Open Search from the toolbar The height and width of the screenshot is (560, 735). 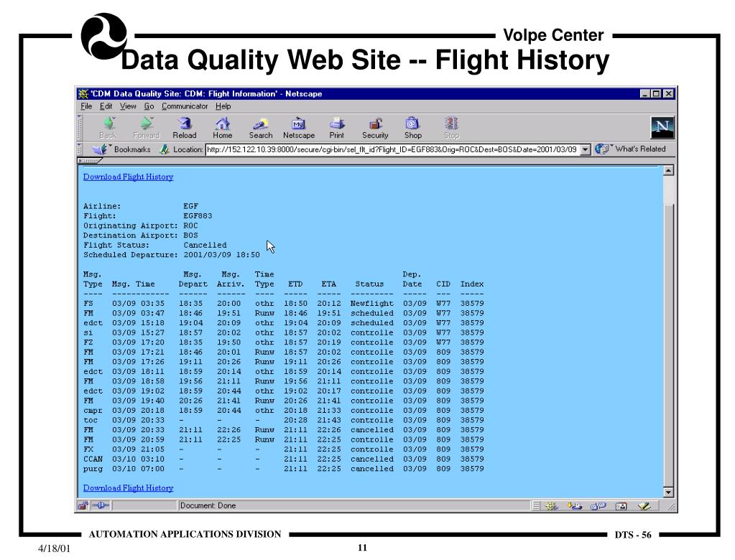(261, 123)
